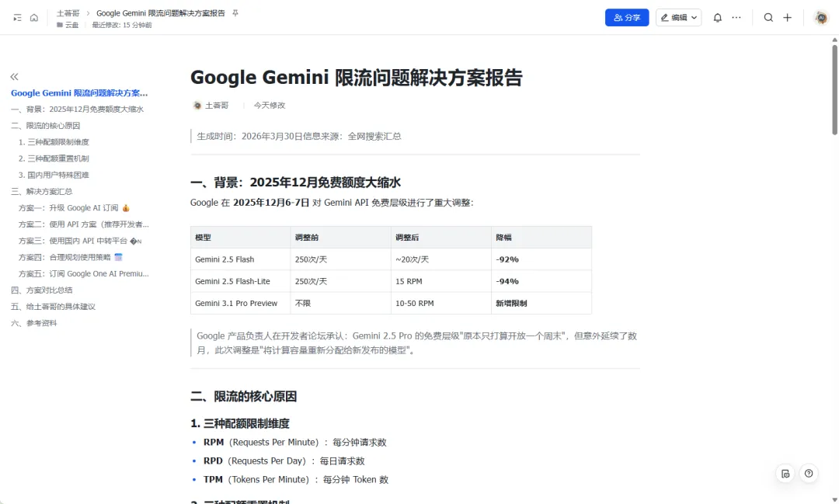Click heading 一、背景：2025年12月免费额度大缩水

click(295, 182)
